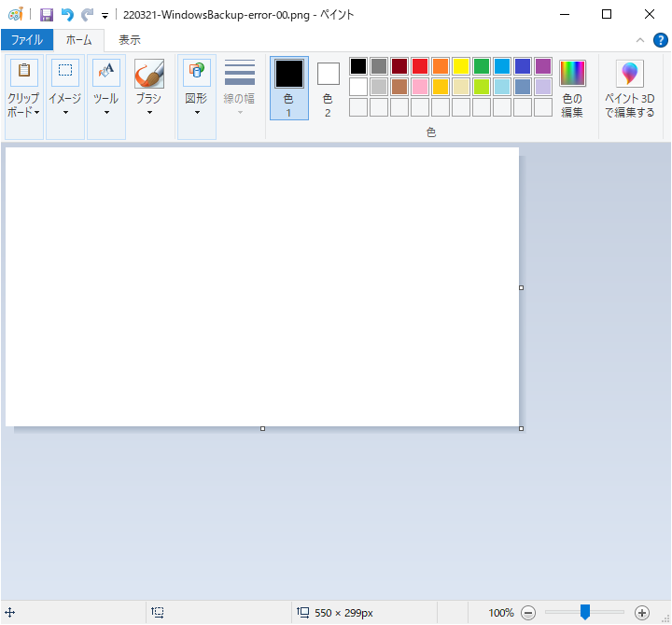This screenshot has height=625, width=672.
Task: Pick the green color swatch
Action: (x=482, y=66)
